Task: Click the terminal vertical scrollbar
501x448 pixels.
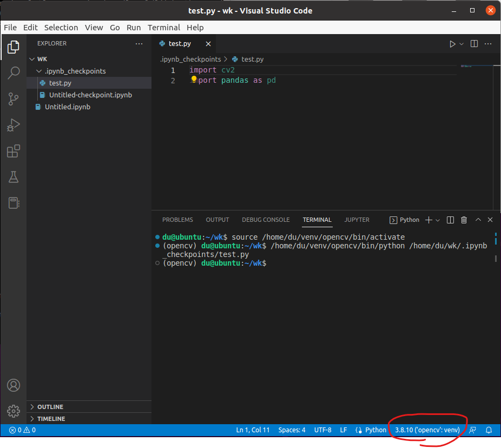Action: click(x=496, y=246)
